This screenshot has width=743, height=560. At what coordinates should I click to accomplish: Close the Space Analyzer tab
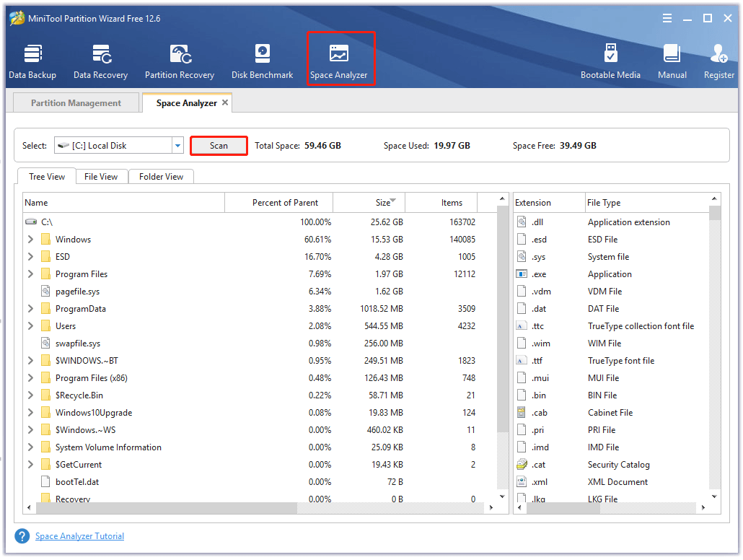pyautogui.click(x=225, y=102)
